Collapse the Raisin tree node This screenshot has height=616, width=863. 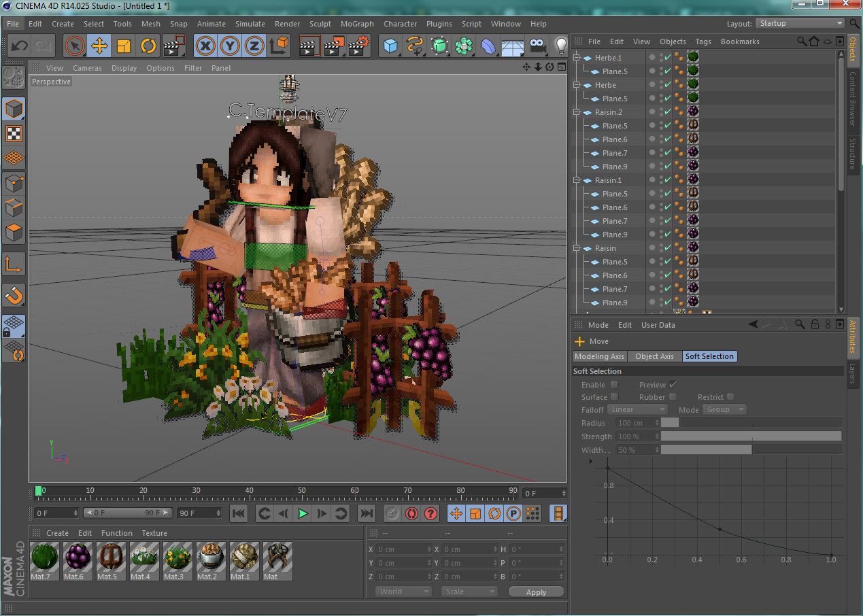pos(577,248)
